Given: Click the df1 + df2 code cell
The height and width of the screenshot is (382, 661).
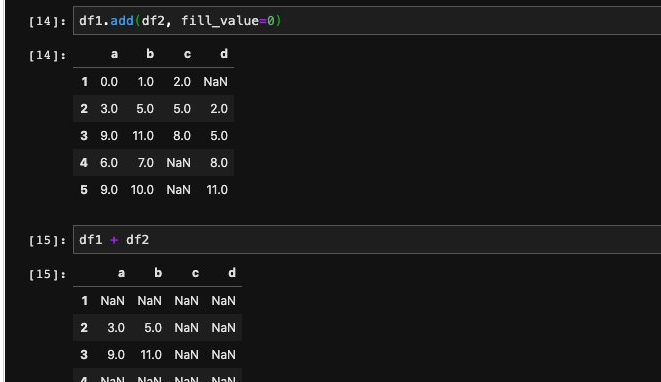Looking at the screenshot, I should click(x=367, y=239).
